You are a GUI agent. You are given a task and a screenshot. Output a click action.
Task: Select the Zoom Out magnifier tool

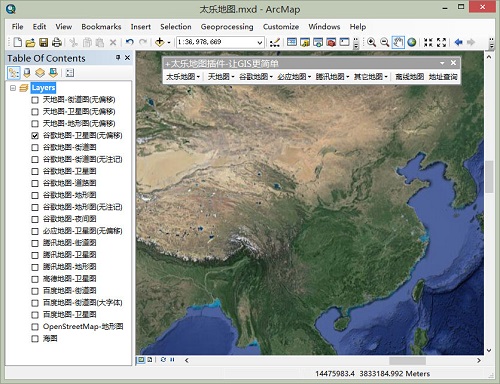click(384, 42)
